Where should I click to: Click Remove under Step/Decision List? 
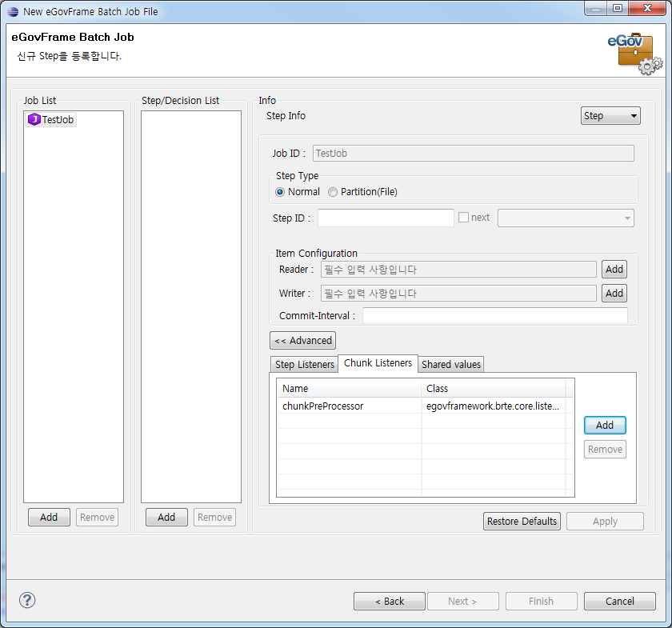(x=214, y=517)
